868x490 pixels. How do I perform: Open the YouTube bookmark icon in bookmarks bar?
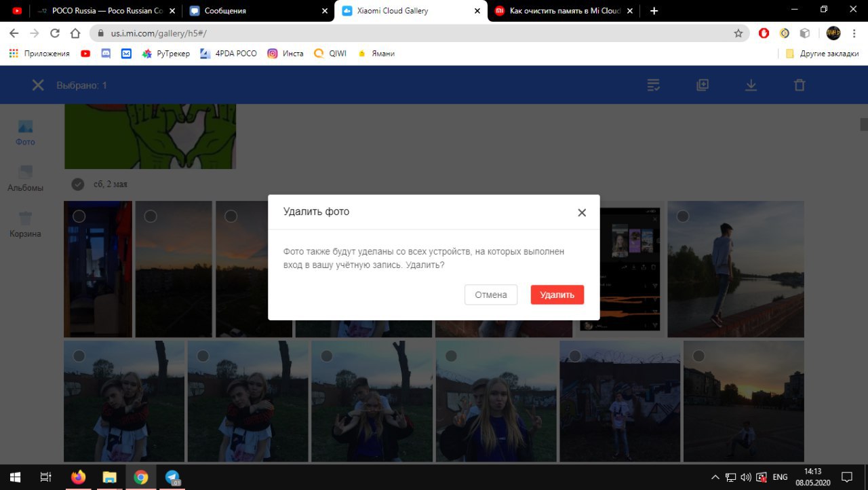[85, 54]
